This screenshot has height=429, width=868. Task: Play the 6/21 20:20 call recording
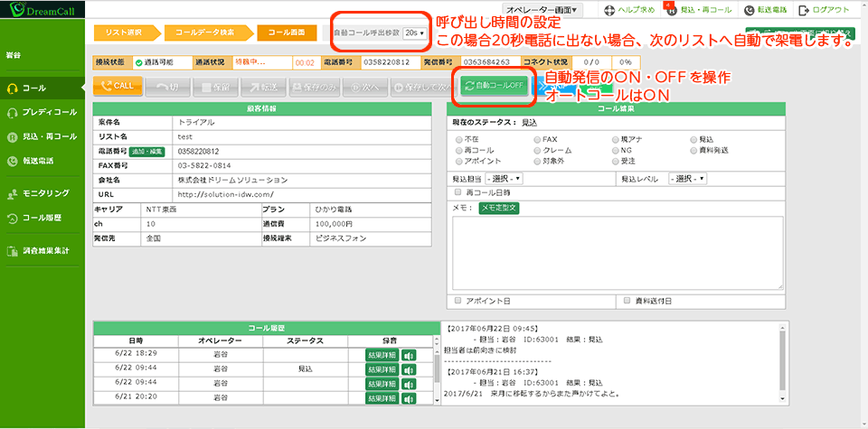(x=409, y=397)
